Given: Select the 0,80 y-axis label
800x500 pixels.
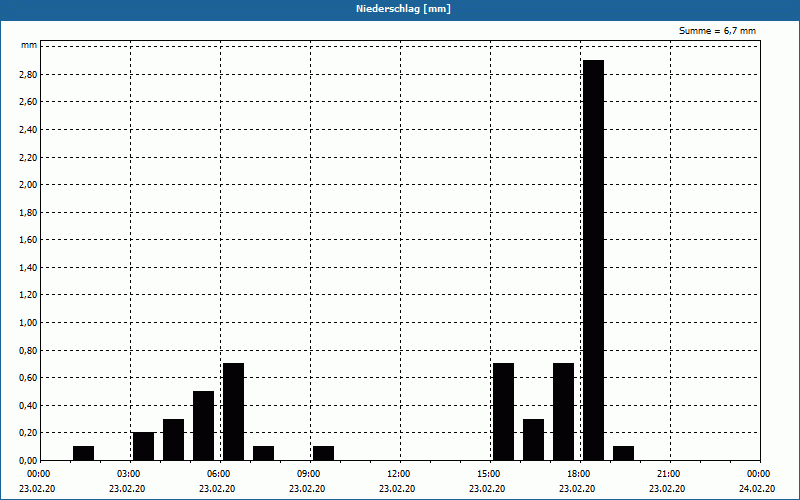Looking at the screenshot, I should [x=28, y=351].
